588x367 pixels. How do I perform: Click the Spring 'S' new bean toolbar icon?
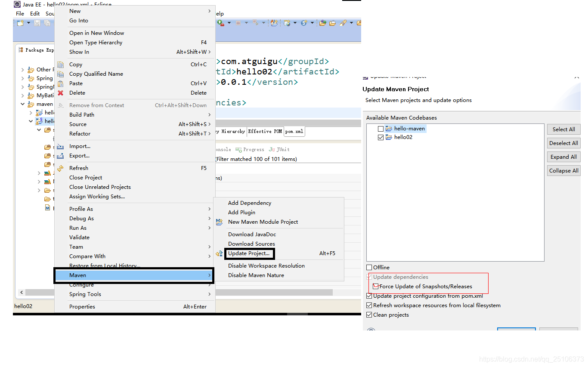click(304, 23)
